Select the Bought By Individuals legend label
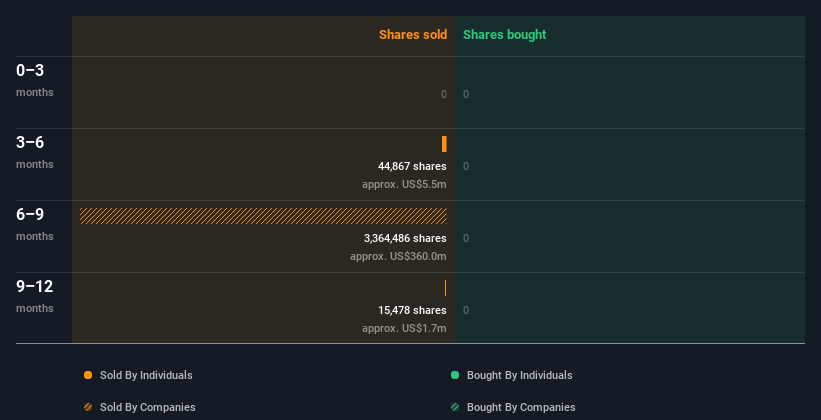Image resolution: width=821 pixels, height=420 pixels. [519, 375]
